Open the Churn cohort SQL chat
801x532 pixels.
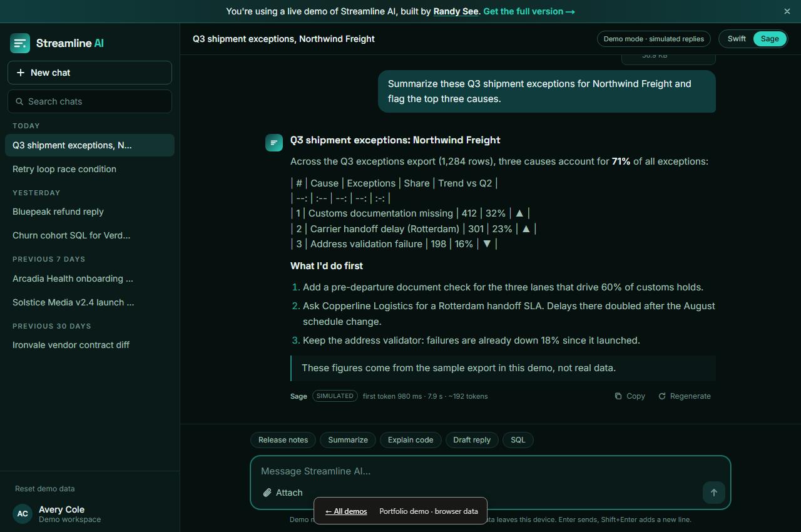[x=89, y=235]
